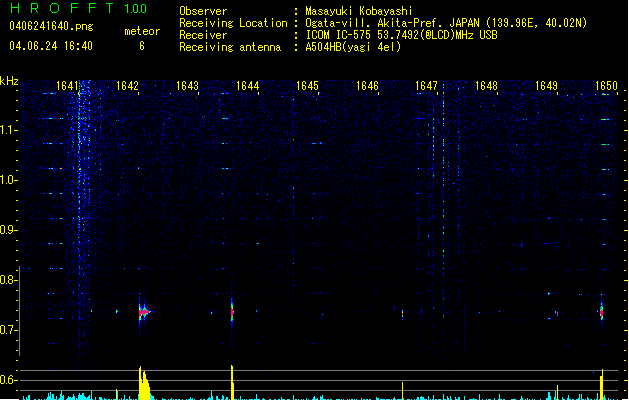
Task: Click the 0.8 kHz frequency label
Action: pos(8,280)
